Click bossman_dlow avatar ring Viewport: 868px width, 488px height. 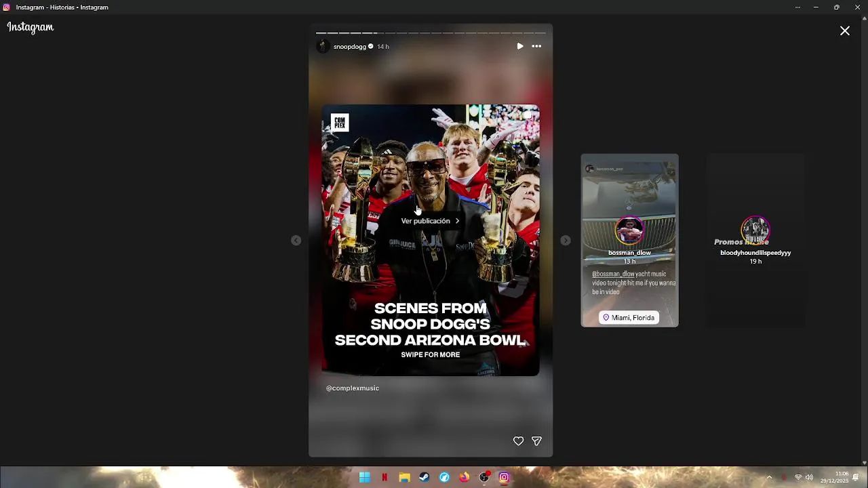point(629,231)
